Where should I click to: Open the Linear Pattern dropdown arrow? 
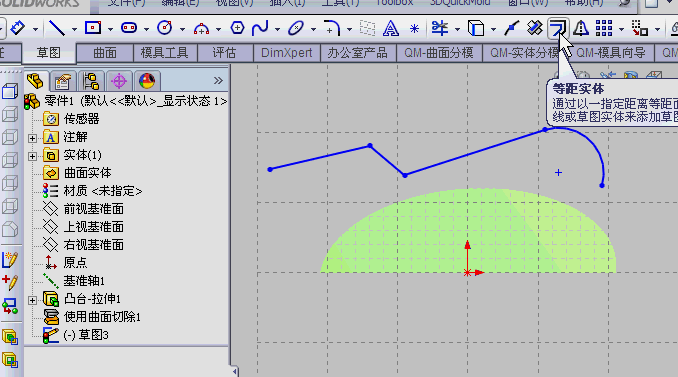[621, 29]
